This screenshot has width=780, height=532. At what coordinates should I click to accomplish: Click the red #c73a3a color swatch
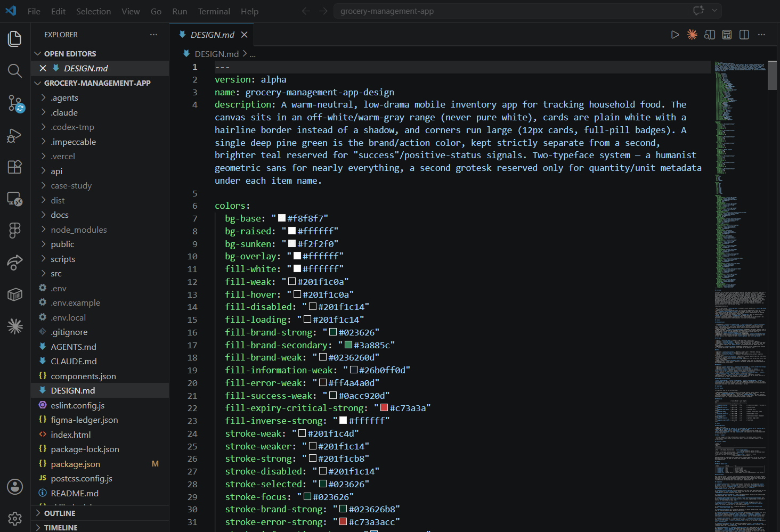tap(384, 408)
